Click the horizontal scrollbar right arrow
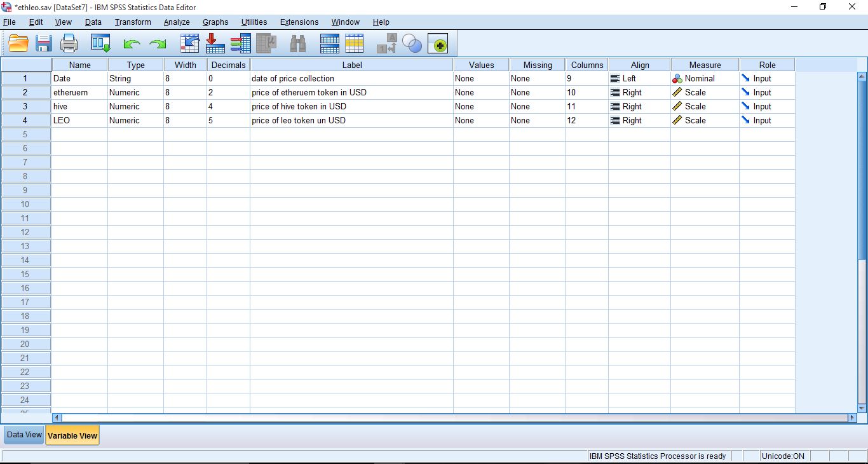This screenshot has width=868, height=464. (x=853, y=418)
